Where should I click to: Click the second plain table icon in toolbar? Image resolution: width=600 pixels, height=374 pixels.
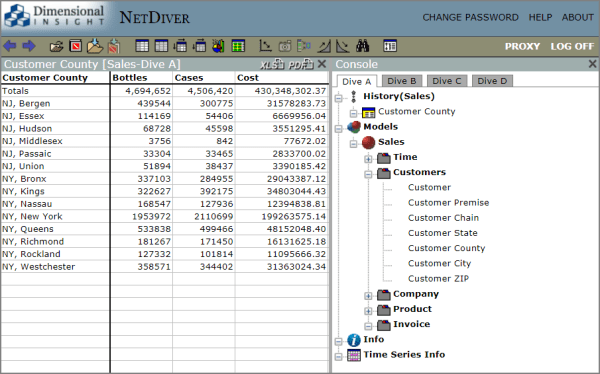tap(161, 46)
